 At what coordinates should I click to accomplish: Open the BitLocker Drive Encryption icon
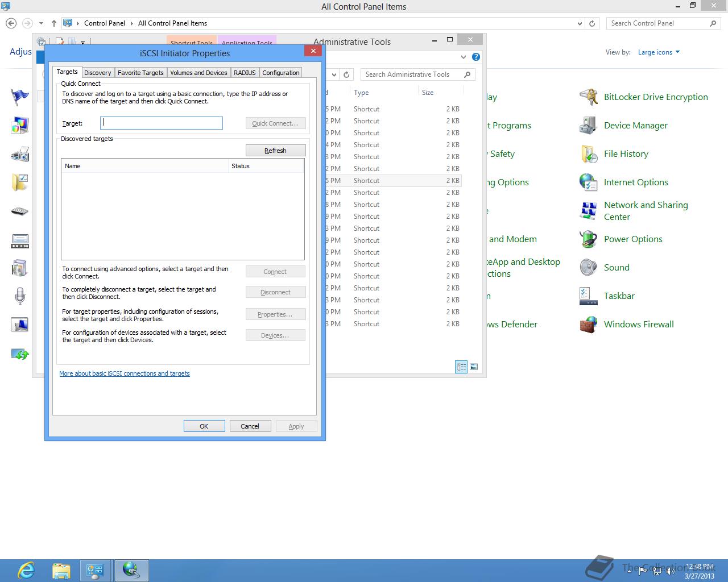[x=588, y=97]
